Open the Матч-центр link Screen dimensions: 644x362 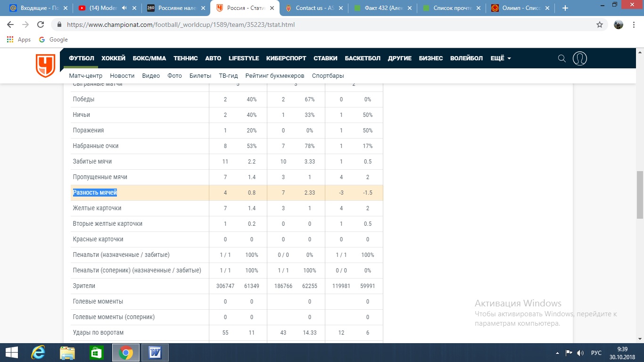86,76
